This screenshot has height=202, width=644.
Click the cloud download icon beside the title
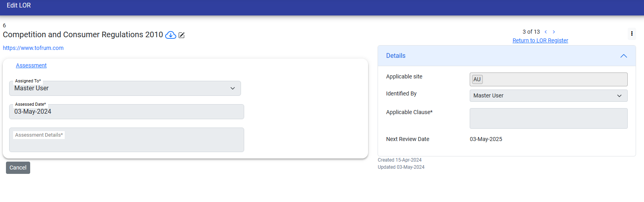[170, 35]
